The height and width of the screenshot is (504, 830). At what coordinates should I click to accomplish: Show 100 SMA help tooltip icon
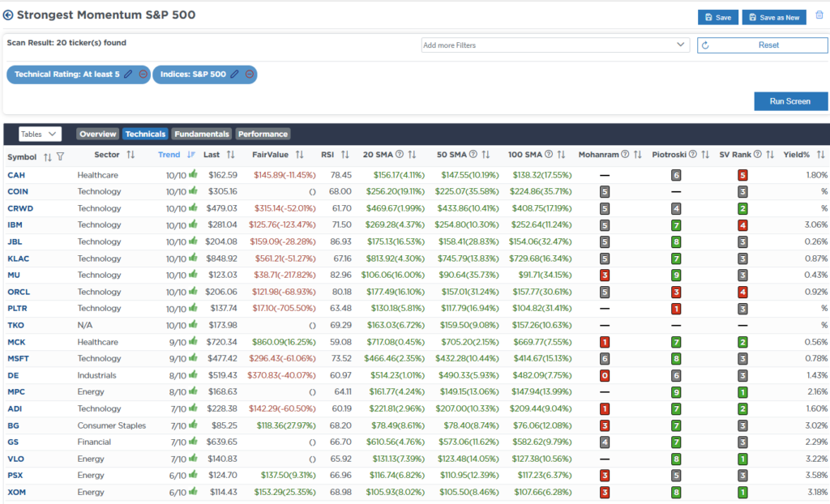tap(549, 154)
